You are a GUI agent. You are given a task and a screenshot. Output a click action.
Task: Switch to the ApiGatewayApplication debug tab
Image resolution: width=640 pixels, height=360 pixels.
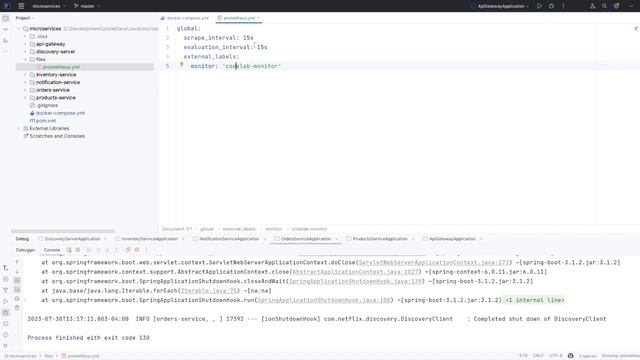[452, 239]
